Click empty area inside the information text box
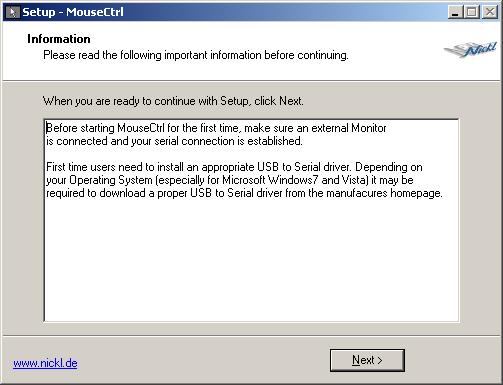503x385 pixels. (251, 260)
